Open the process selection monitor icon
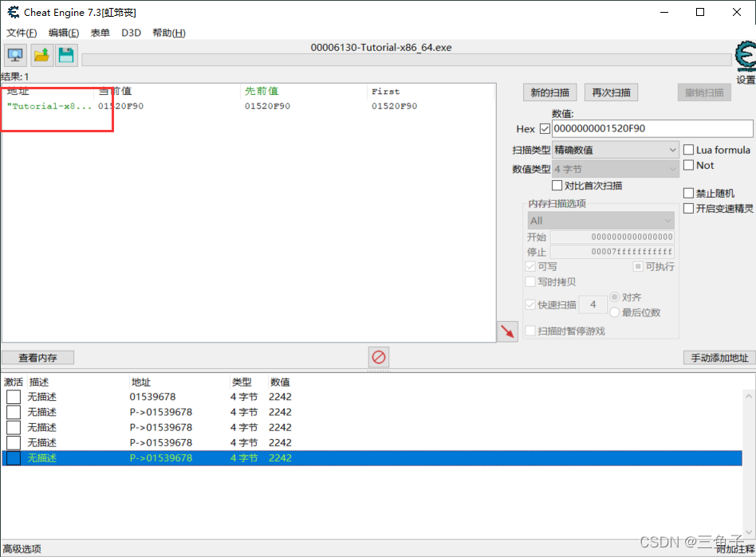Screen dimensions: 756x557 point(15,56)
